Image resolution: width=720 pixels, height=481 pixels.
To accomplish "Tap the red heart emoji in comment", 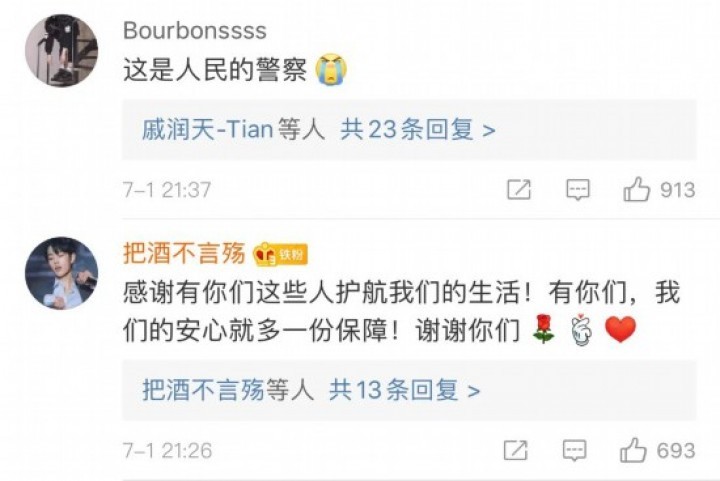I will (620, 329).
